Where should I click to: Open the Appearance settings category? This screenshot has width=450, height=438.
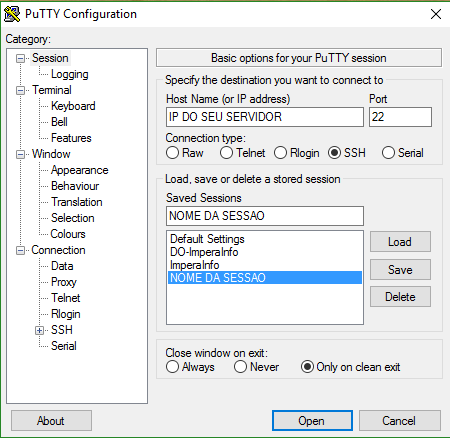[x=79, y=170]
